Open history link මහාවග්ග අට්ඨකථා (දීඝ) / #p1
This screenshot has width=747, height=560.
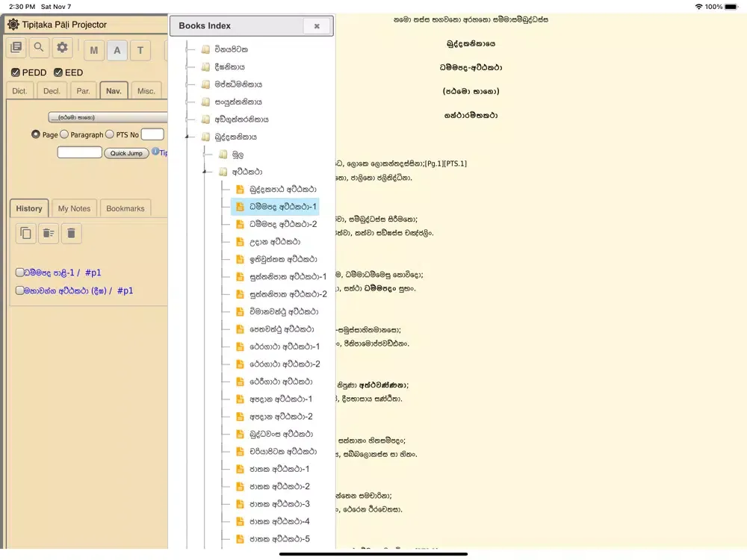(x=78, y=290)
